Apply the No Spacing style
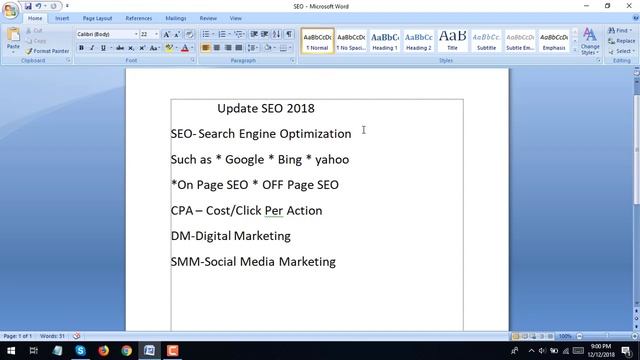This screenshot has width=640, height=360. [x=351, y=40]
